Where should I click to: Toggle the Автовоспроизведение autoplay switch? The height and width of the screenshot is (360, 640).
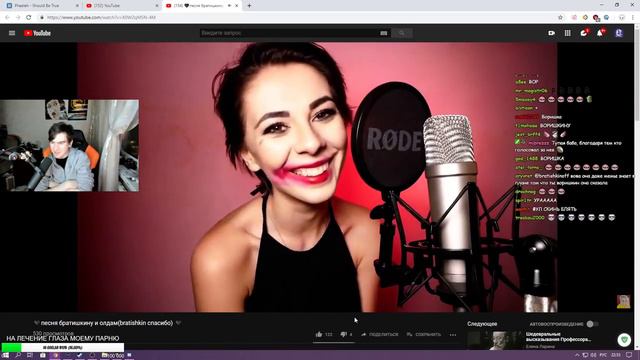tap(592, 324)
